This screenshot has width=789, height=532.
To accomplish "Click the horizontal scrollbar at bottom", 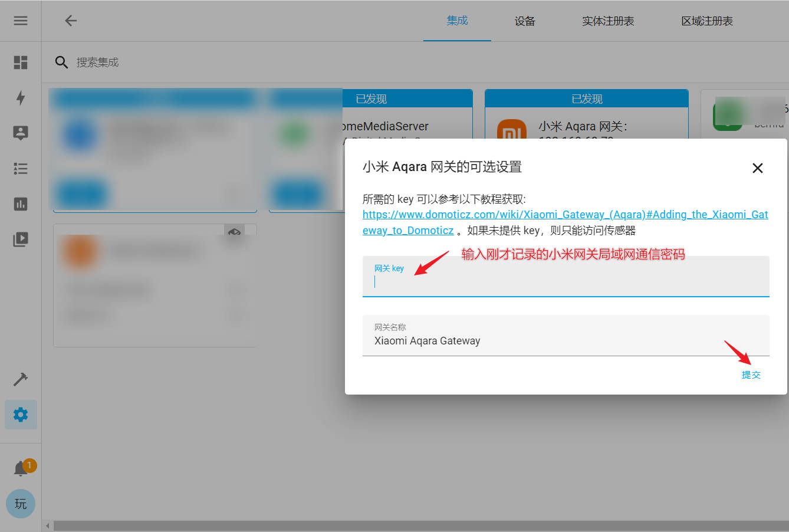I will coord(421,526).
